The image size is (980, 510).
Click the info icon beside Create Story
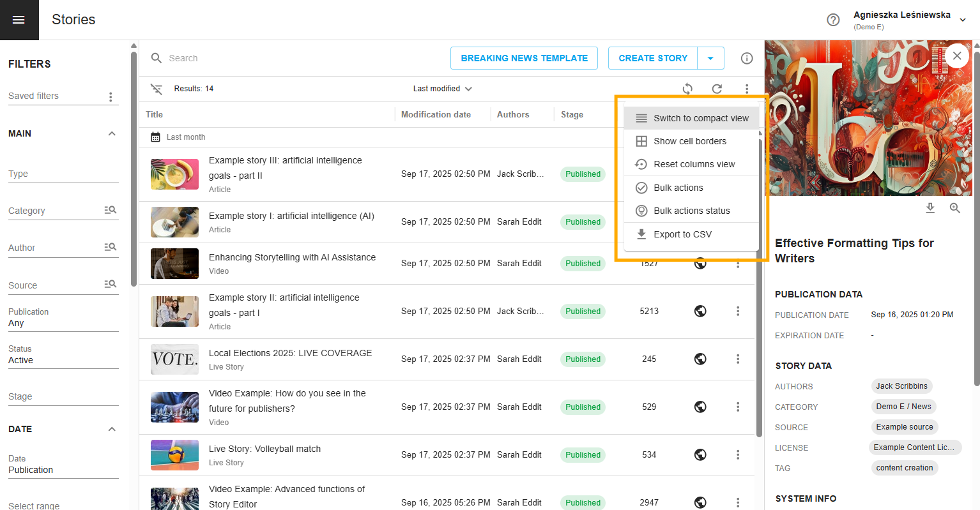click(x=746, y=58)
